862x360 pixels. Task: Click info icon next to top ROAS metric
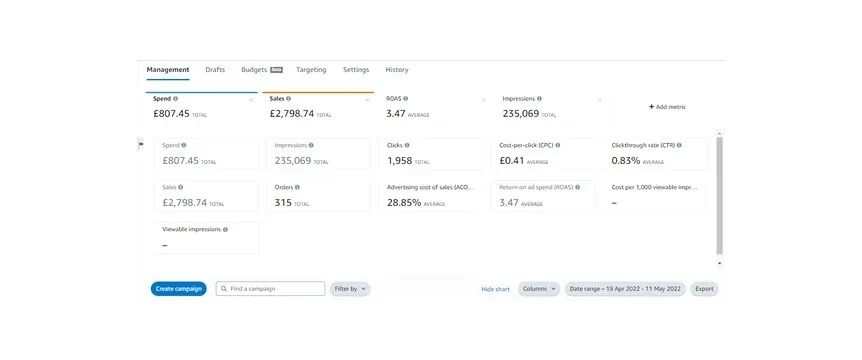click(406, 99)
